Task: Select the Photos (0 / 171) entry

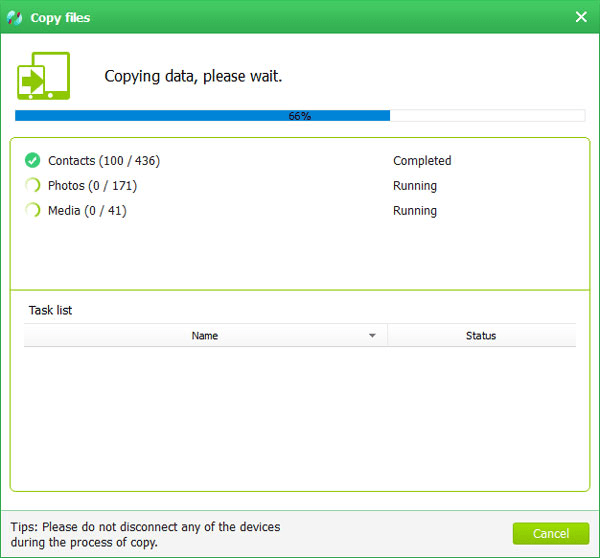Action: coord(92,186)
